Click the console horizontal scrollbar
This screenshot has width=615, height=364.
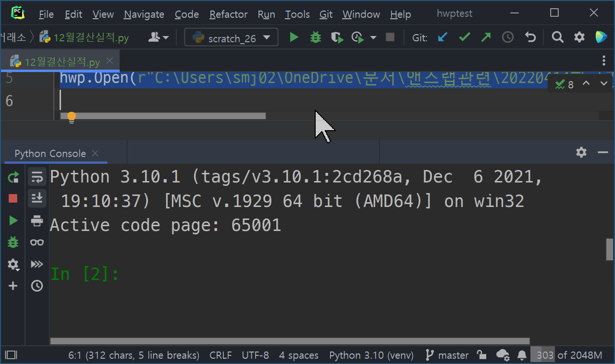click(290, 341)
